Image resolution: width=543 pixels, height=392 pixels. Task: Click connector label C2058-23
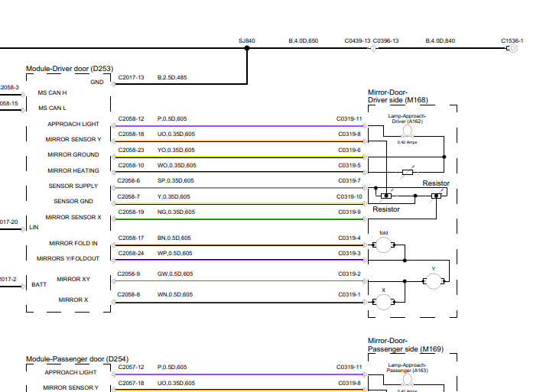[131, 151]
